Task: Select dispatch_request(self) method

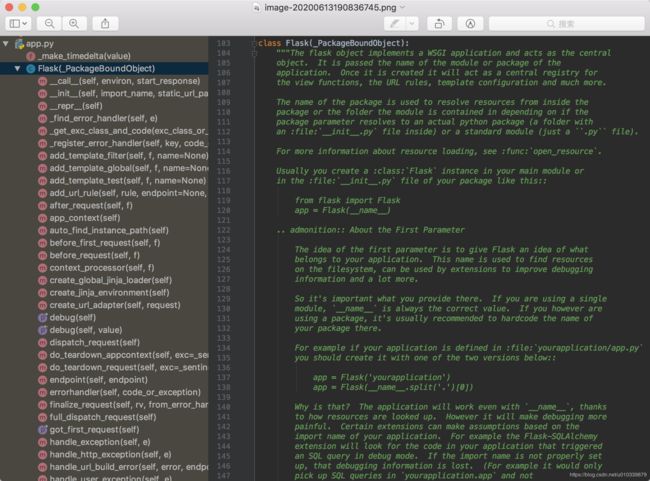Action: click(x=95, y=343)
